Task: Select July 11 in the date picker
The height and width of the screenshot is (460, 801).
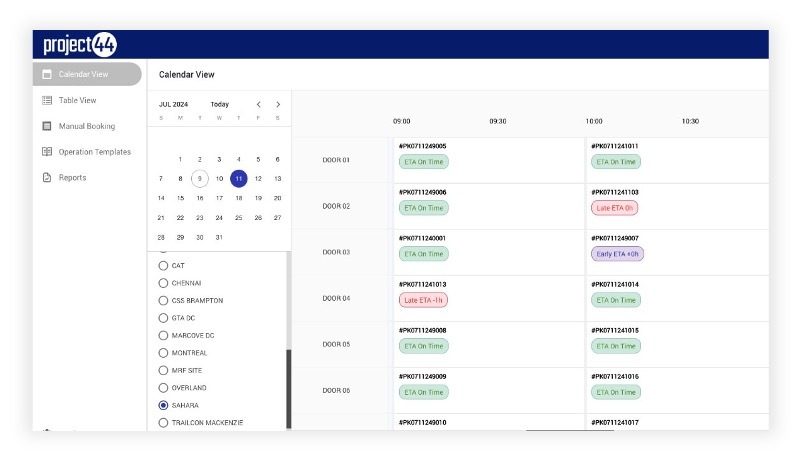Action: click(x=238, y=179)
